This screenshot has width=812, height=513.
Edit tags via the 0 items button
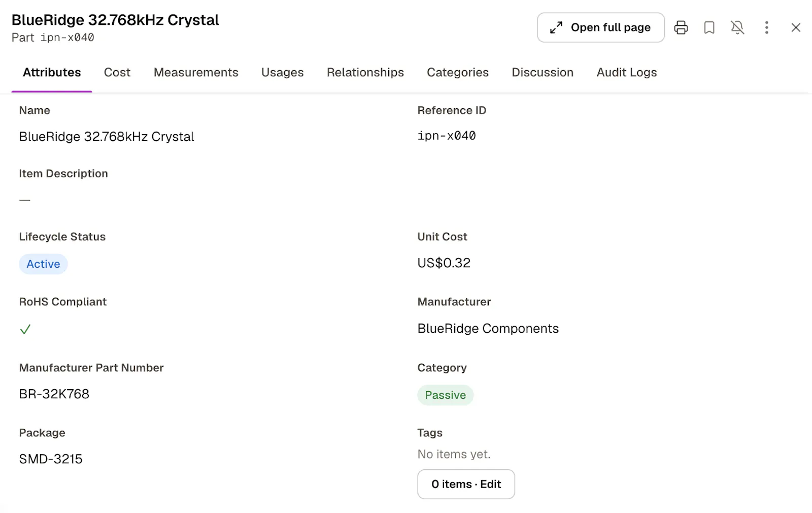[466, 484]
